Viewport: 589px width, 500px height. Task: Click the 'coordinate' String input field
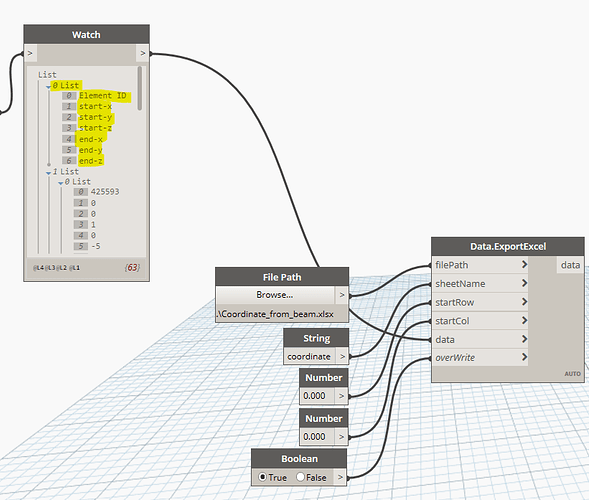pyautogui.click(x=309, y=356)
